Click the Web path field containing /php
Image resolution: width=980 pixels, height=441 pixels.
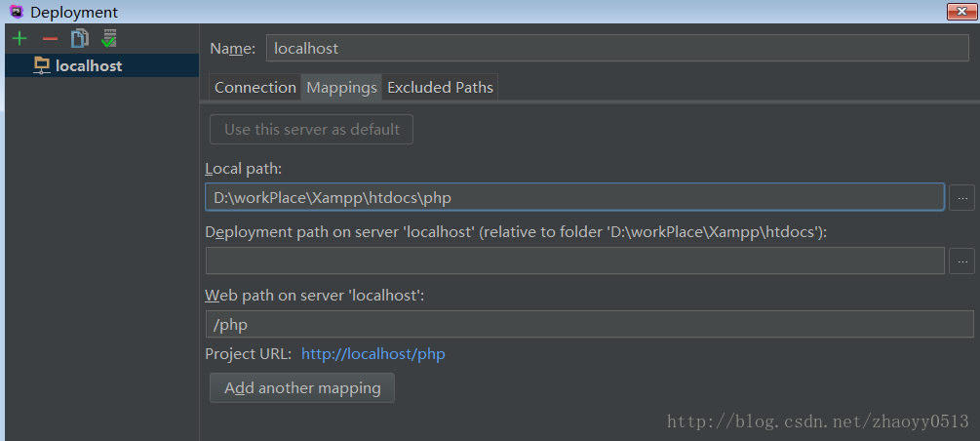(x=589, y=325)
